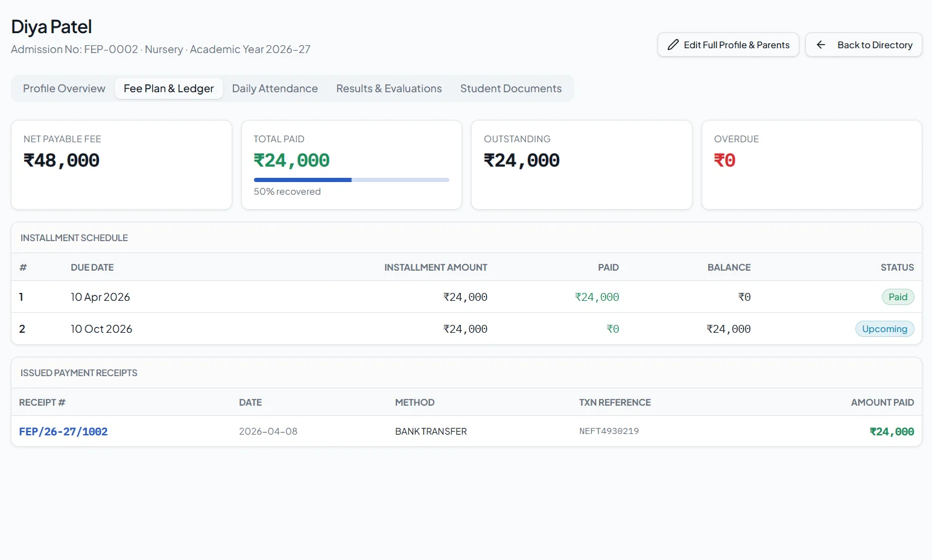The height and width of the screenshot is (560, 932).
Task: Click the Installment Amount column header
Action: [x=436, y=267]
